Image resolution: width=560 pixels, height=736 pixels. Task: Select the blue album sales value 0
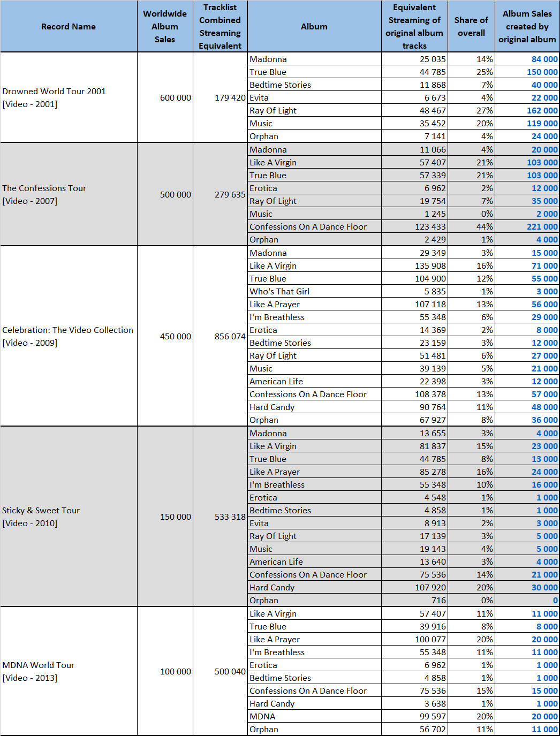click(527, 600)
